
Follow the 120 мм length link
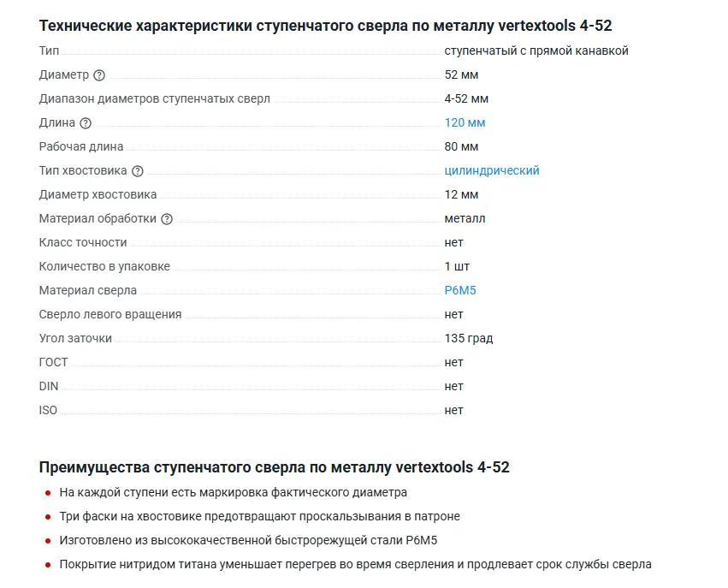[465, 122]
